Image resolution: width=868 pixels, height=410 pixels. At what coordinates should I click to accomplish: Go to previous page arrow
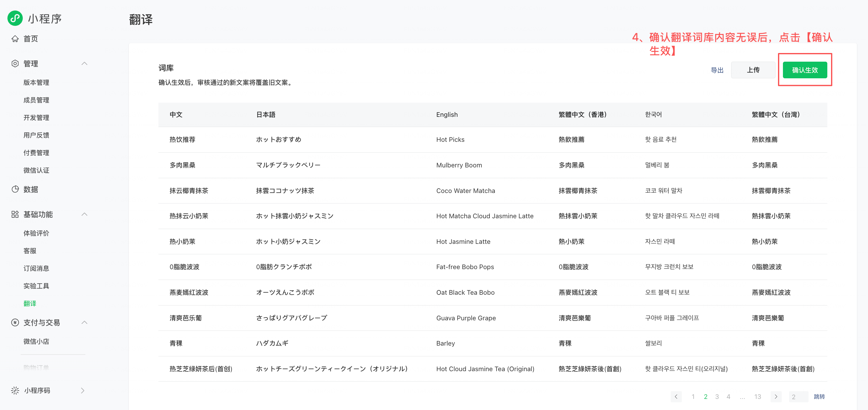[x=676, y=396]
